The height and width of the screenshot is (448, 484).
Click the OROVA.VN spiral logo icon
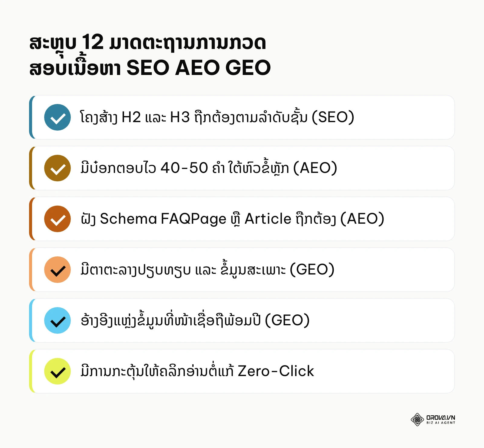[417, 420]
